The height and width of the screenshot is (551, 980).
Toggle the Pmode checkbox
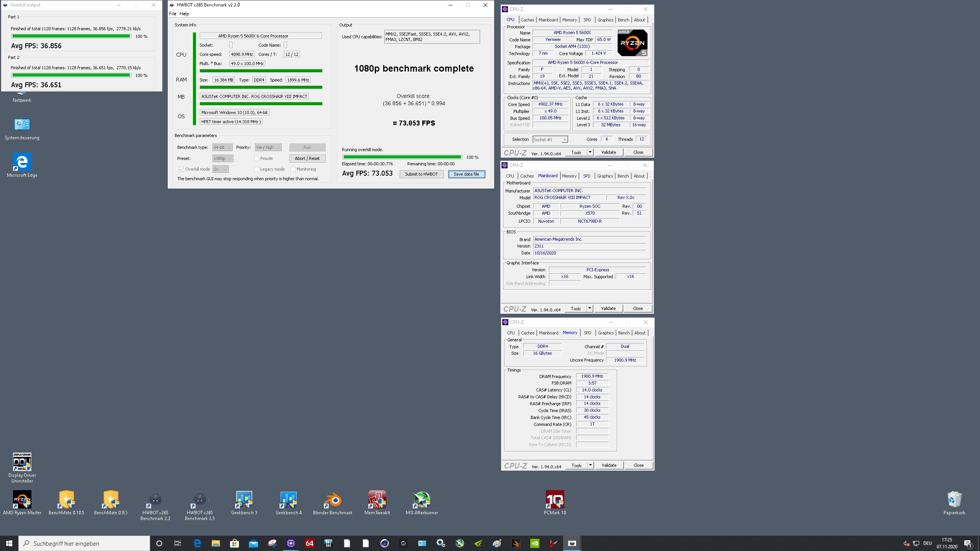coord(256,158)
